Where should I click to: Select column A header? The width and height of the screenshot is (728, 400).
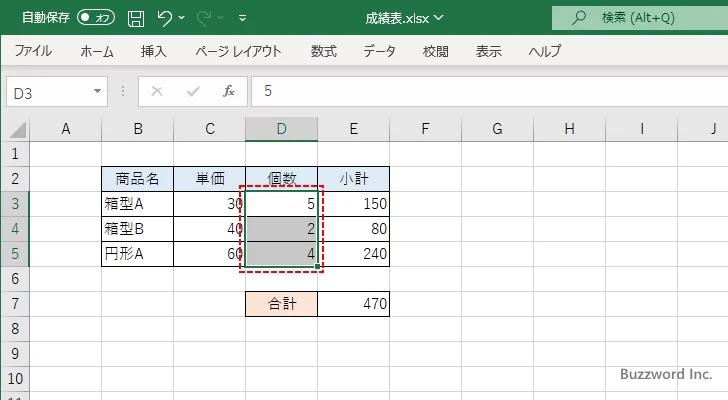(x=65, y=129)
